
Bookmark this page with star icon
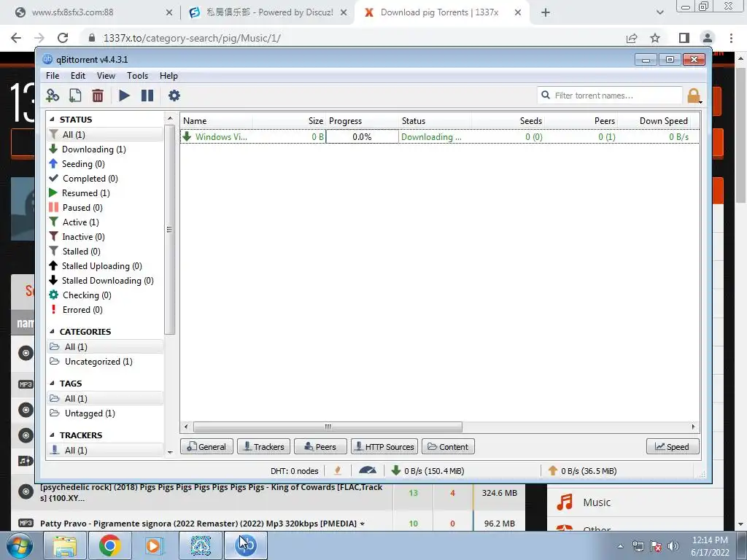point(655,38)
